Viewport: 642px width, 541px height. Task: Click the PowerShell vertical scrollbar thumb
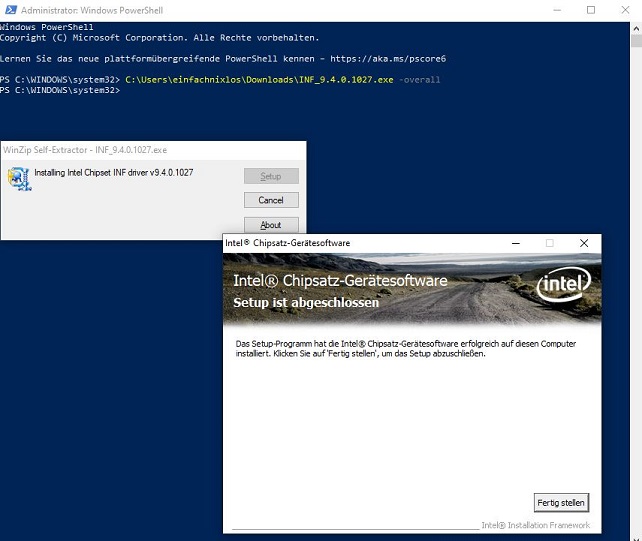pos(636,41)
